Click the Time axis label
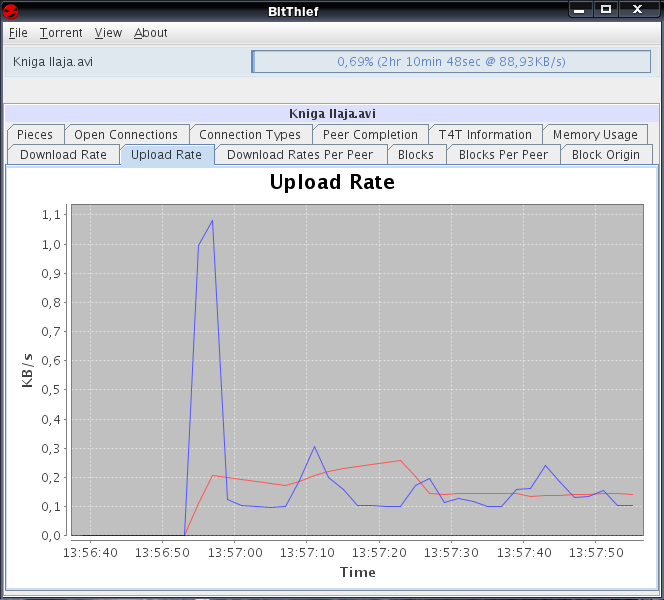Screen dimensions: 664x600 coord(358,572)
